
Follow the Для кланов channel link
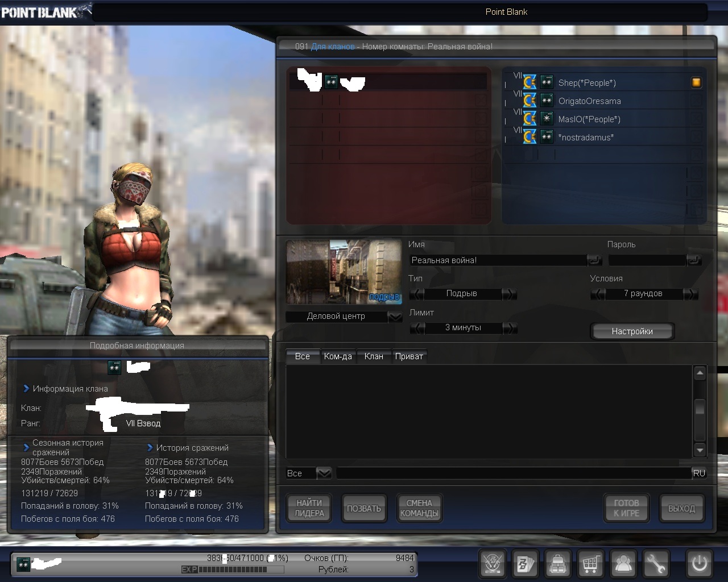(333, 47)
